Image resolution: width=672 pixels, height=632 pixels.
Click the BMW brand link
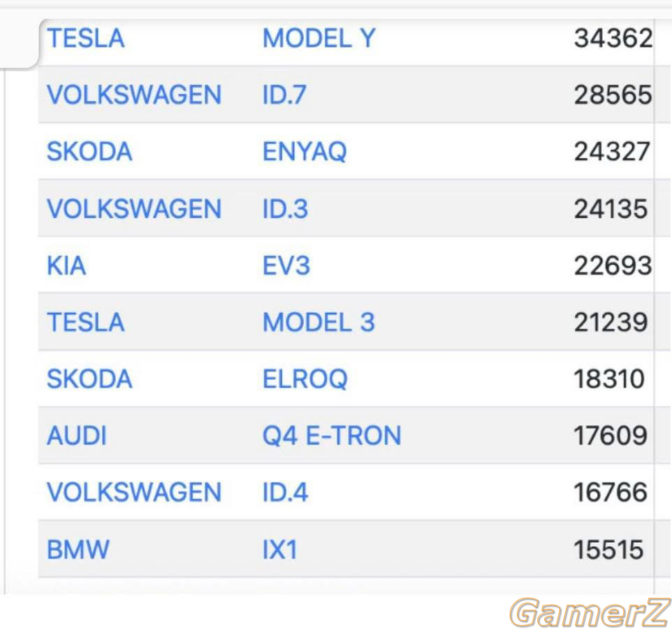point(78,550)
